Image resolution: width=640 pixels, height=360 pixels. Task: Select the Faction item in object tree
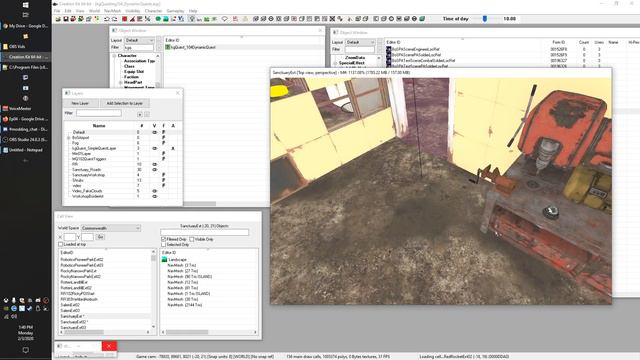click(131, 77)
